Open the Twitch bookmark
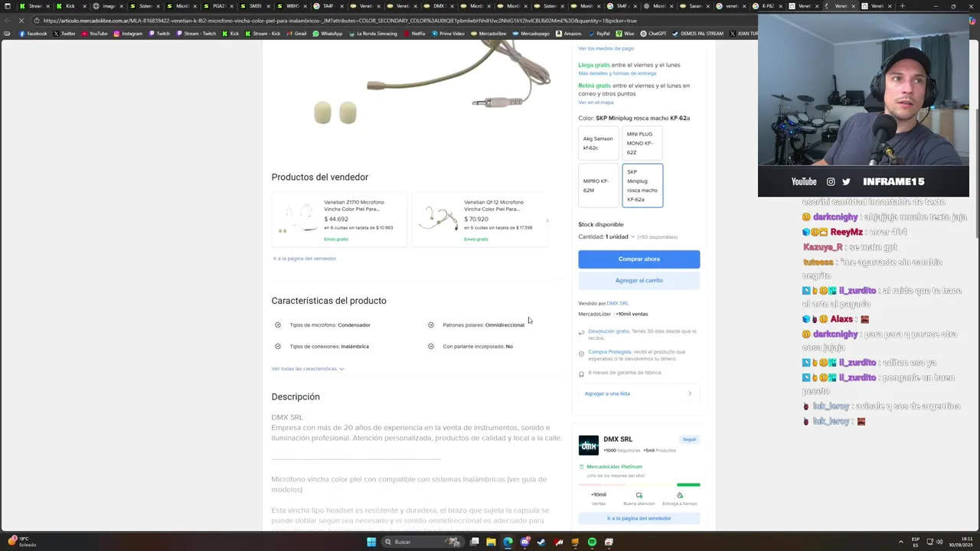This screenshot has width=980, height=551. (x=159, y=34)
